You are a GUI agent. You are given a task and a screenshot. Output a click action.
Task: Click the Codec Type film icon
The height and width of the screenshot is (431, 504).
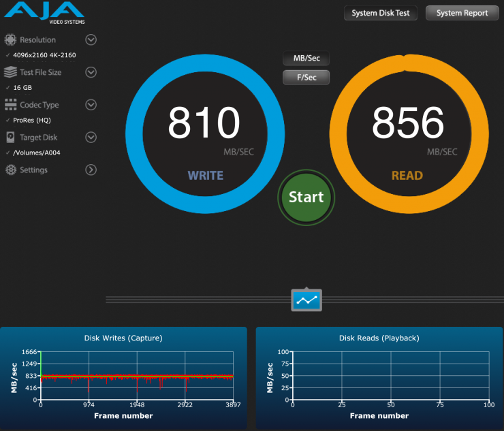point(10,105)
